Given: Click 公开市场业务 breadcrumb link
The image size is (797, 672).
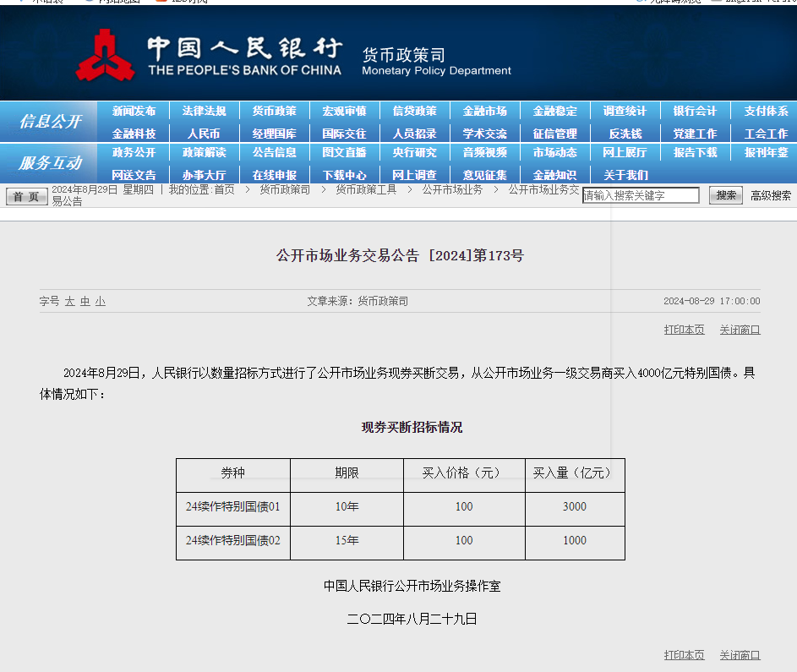Looking at the screenshot, I should (x=452, y=189).
